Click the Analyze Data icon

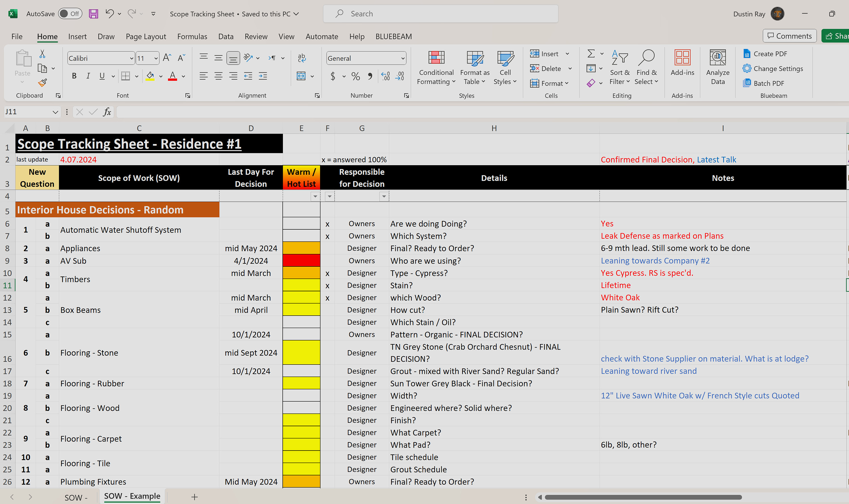coord(717,66)
